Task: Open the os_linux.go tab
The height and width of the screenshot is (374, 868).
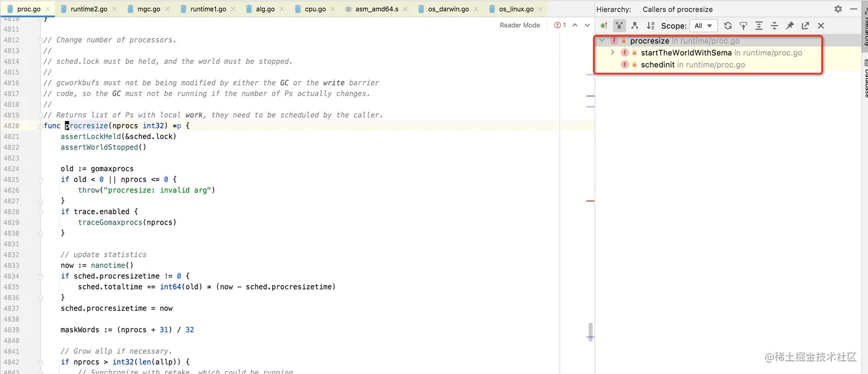Action: (x=516, y=9)
